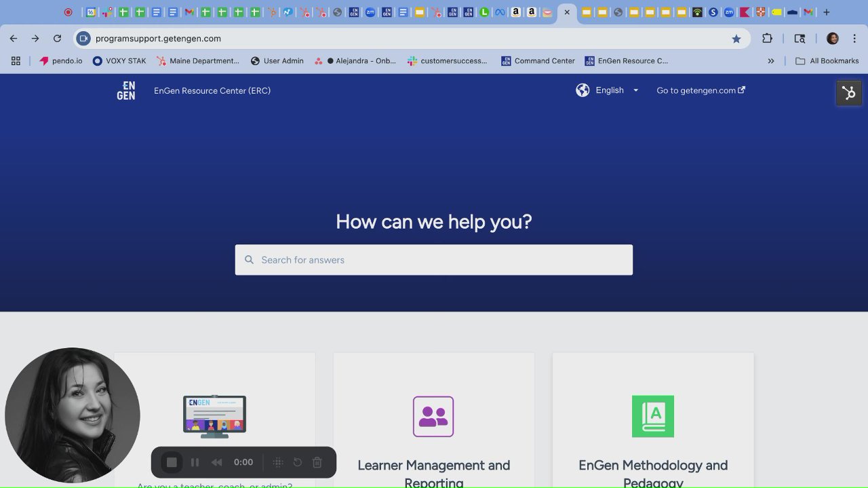Switch to the blue S tab
Viewport: 868px width, 488px height.
(713, 12)
